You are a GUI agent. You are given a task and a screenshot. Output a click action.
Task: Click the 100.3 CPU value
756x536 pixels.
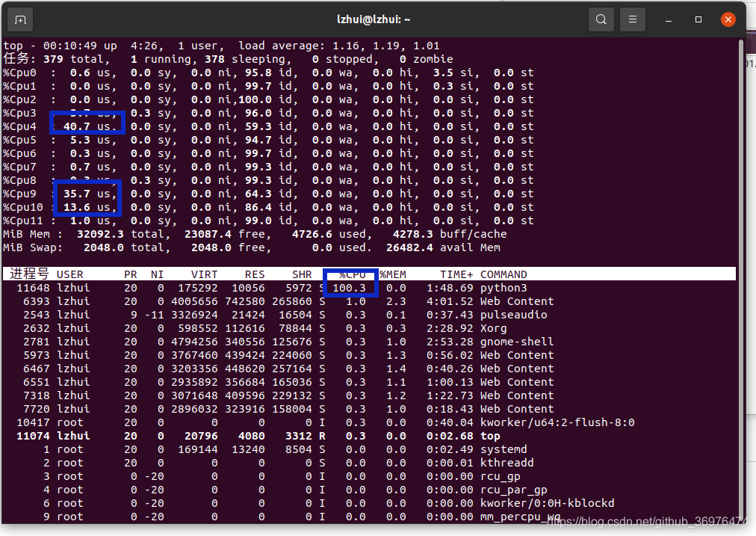click(349, 288)
